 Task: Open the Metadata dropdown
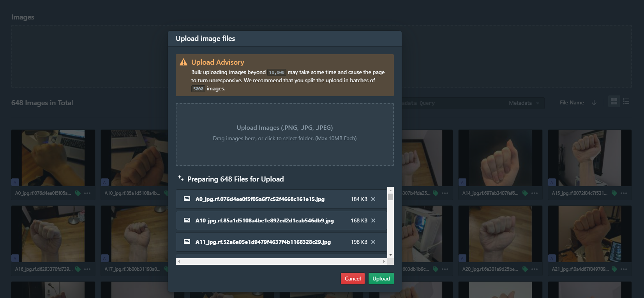click(524, 103)
